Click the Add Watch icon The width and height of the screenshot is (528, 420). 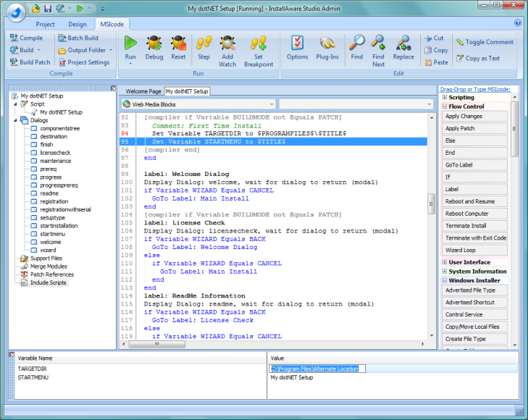pyautogui.click(x=227, y=43)
